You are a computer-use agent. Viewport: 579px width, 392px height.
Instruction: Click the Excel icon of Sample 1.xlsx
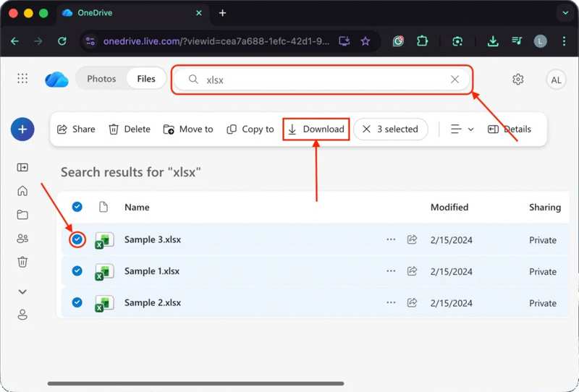pyautogui.click(x=104, y=272)
